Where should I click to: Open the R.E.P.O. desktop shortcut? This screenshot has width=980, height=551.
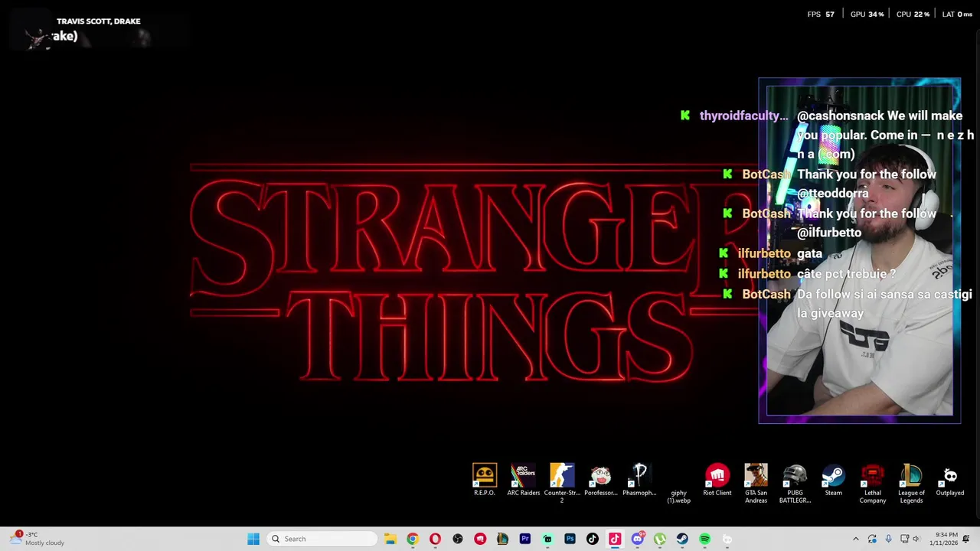[x=485, y=480]
